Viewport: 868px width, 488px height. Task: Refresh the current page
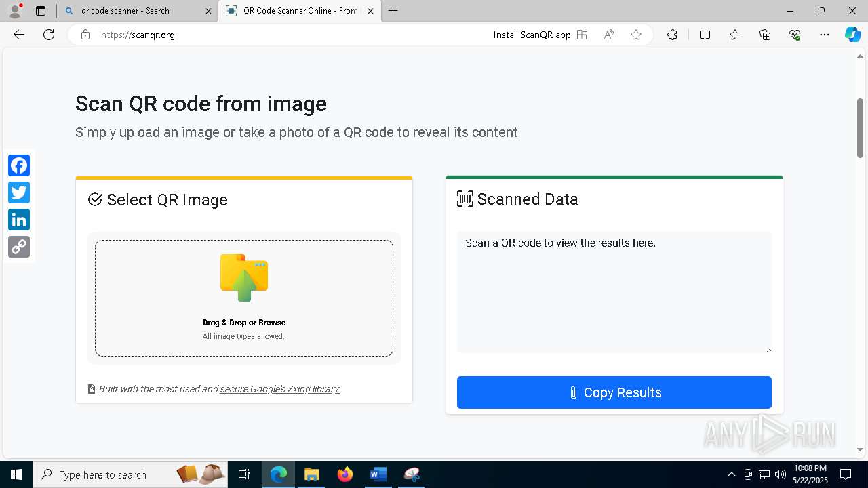pyautogui.click(x=49, y=35)
